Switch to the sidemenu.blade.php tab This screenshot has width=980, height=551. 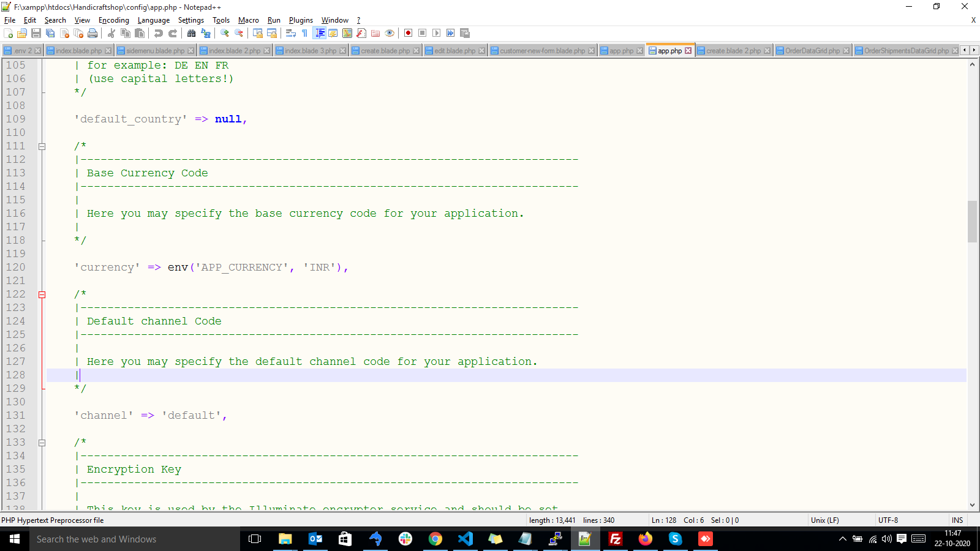pyautogui.click(x=155, y=51)
